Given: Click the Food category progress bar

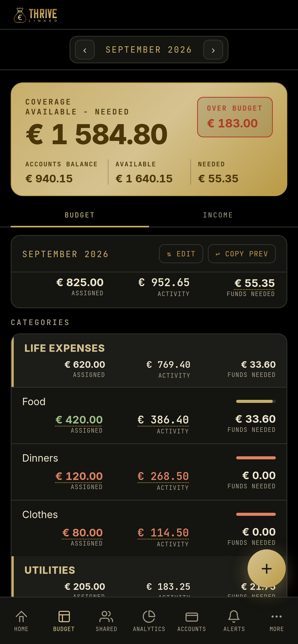Looking at the screenshot, I should pos(256,401).
